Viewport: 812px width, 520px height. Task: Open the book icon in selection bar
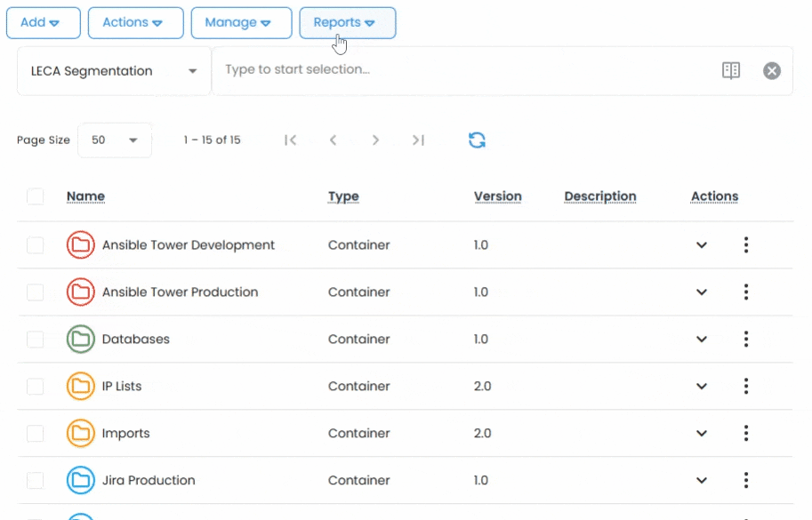[x=731, y=71]
